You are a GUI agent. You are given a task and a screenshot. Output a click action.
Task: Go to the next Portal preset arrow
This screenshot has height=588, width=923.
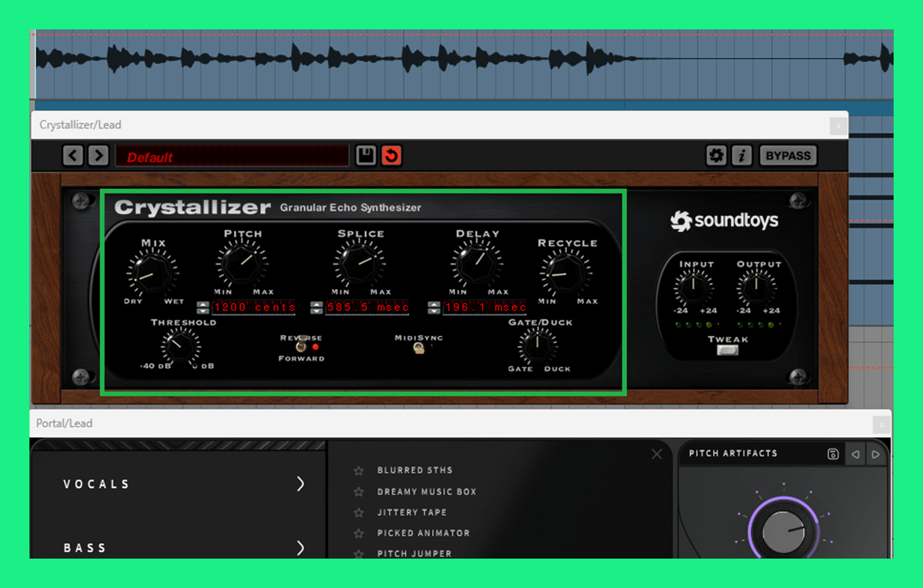pyautogui.click(x=875, y=454)
